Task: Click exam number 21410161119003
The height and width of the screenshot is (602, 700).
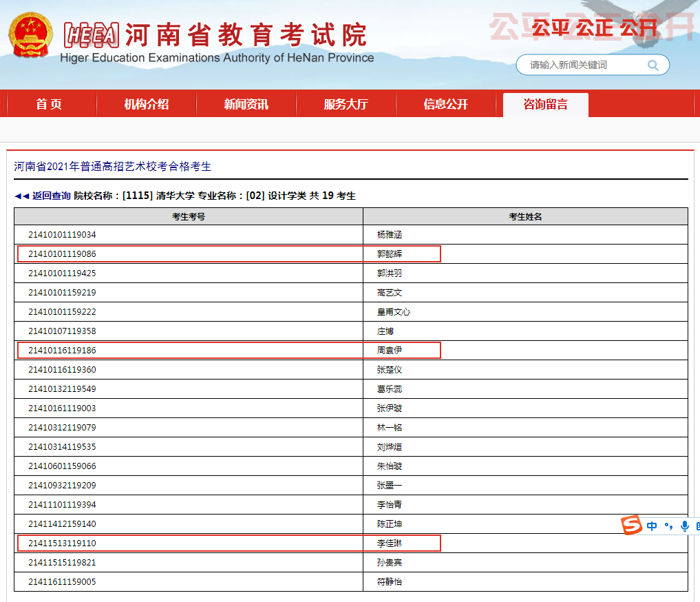Action: click(x=62, y=408)
